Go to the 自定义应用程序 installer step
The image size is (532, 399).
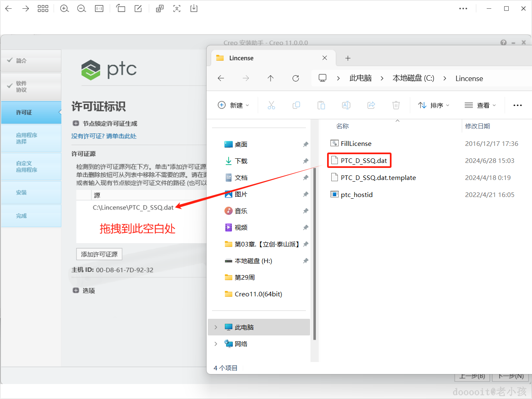pyautogui.click(x=31, y=167)
